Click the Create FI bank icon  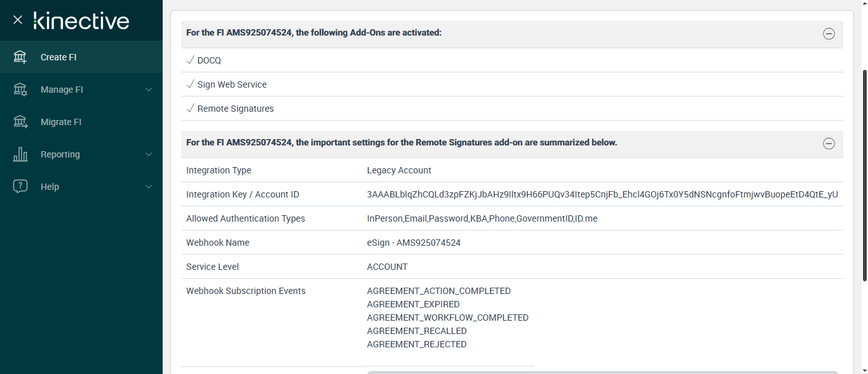pos(20,57)
